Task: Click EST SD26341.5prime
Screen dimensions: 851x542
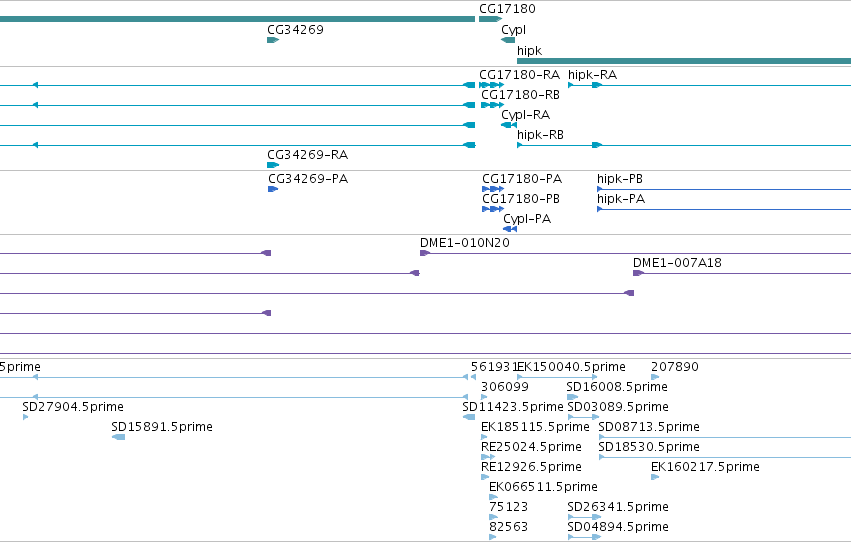Action: 618,507
